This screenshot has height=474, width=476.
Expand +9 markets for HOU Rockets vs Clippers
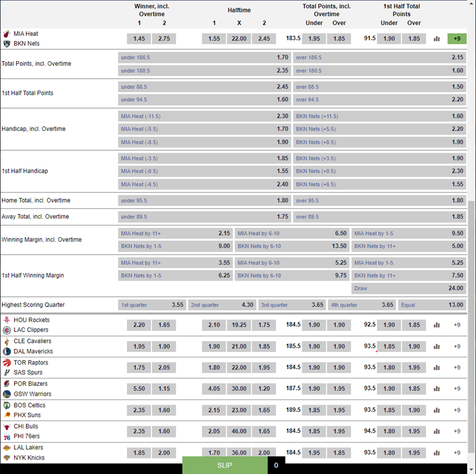(x=457, y=325)
